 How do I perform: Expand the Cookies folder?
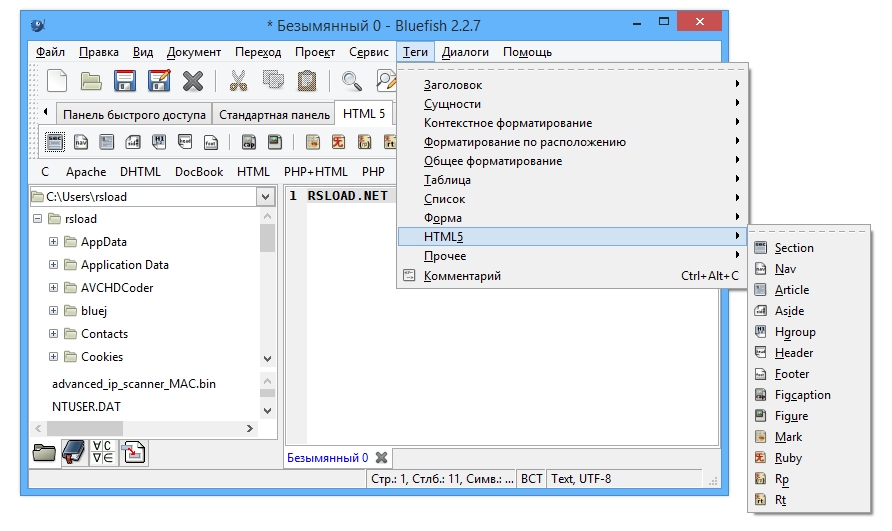(53, 356)
